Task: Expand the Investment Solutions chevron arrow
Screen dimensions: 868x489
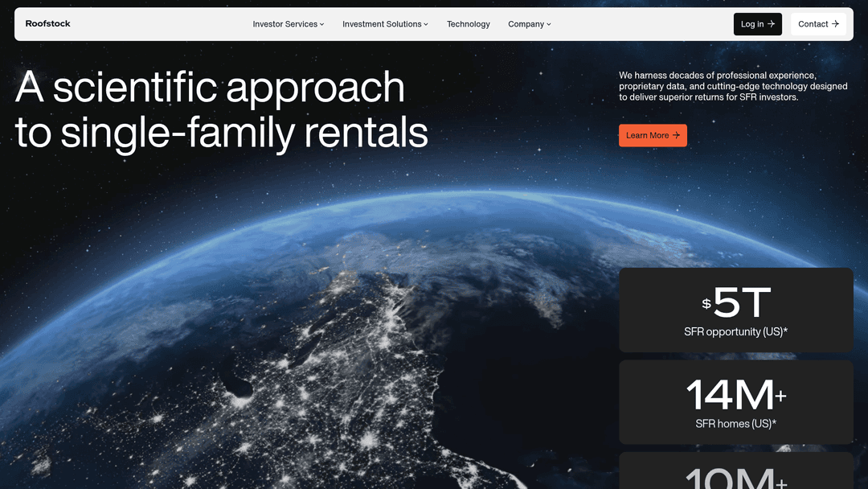Action: (x=426, y=24)
